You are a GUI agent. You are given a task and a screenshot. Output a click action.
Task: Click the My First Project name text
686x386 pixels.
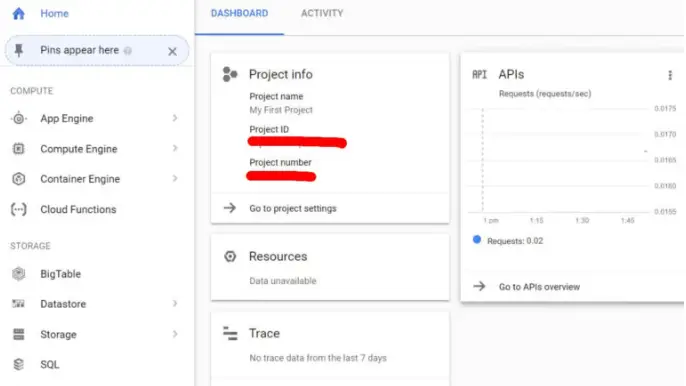281,110
